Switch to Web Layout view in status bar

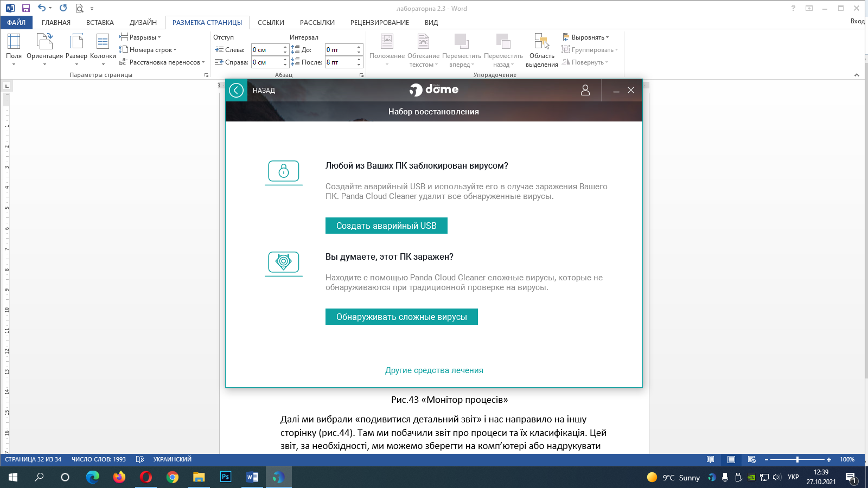[751, 459]
